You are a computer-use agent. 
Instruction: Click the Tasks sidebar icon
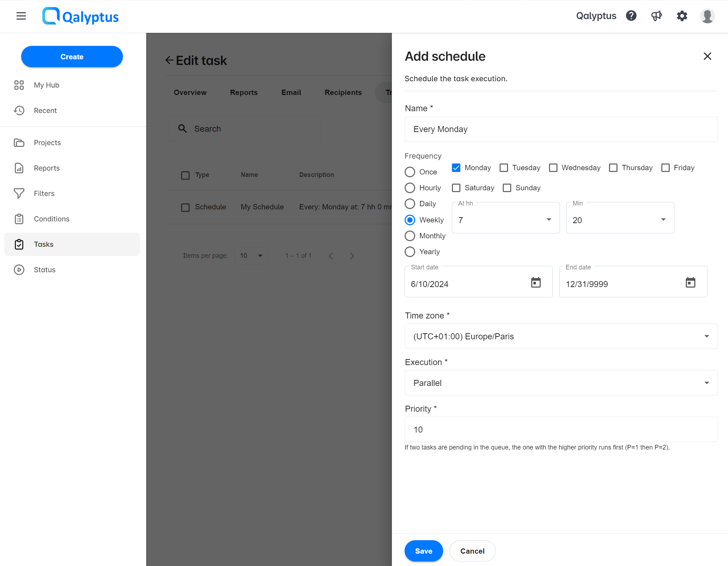tap(19, 243)
